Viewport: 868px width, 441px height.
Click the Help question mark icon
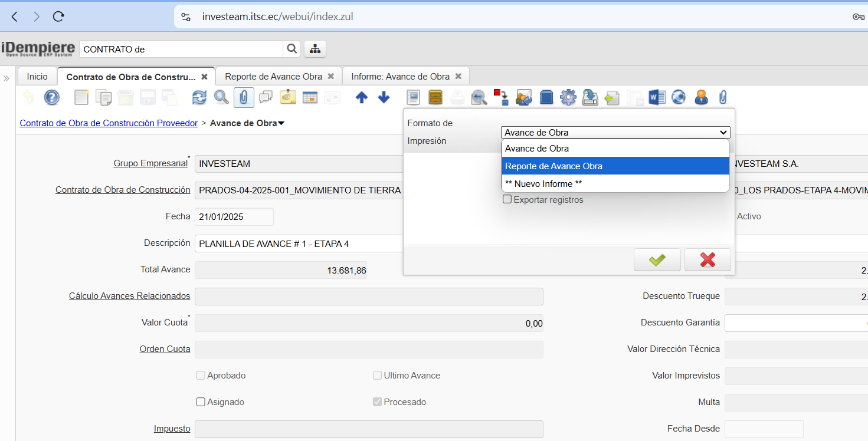pyautogui.click(x=52, y=97)
